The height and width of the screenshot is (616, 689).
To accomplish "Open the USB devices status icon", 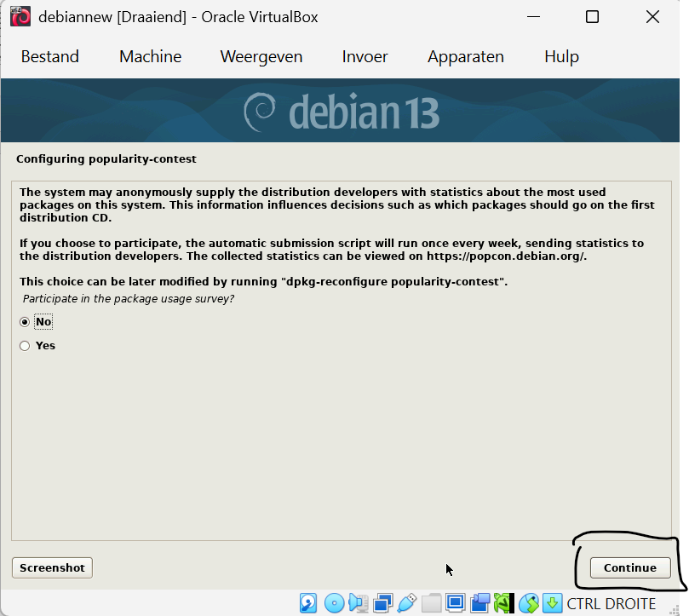I will pos(406,603).
